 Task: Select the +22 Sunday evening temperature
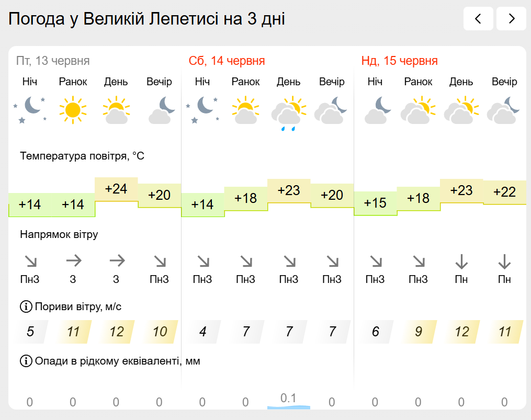coord(505,192)
